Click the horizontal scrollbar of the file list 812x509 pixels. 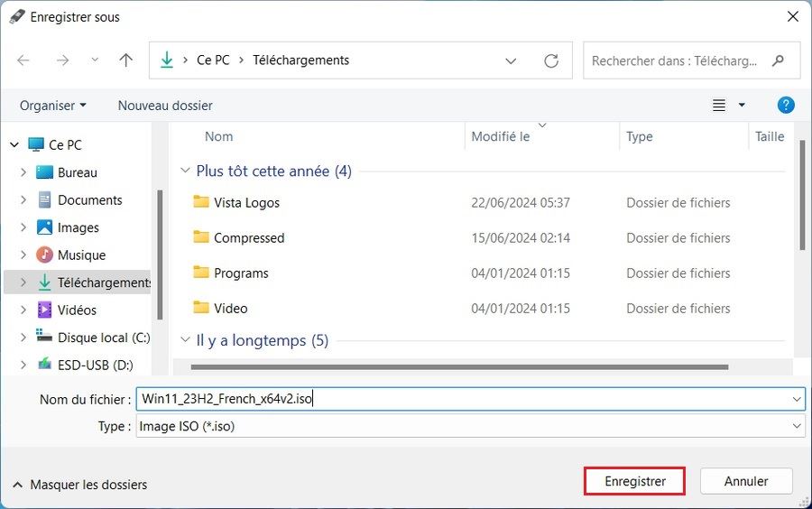(459, 367)
